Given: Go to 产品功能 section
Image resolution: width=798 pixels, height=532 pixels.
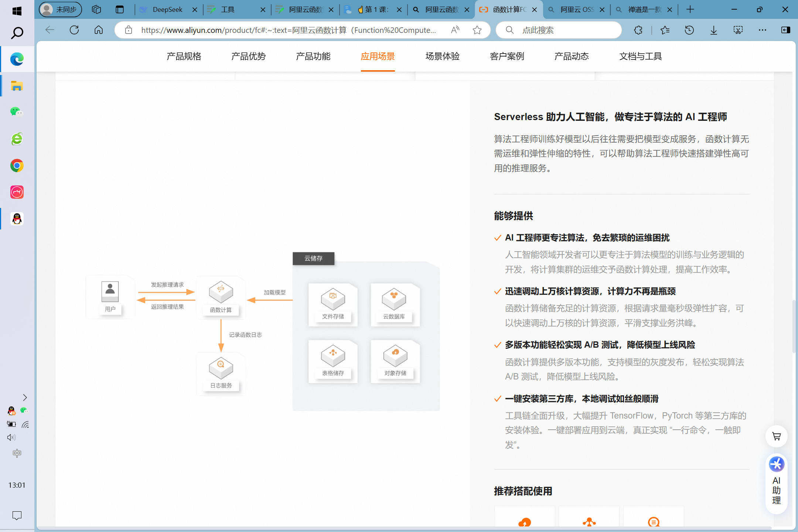Looking at the screenshot, I should 313,57.
